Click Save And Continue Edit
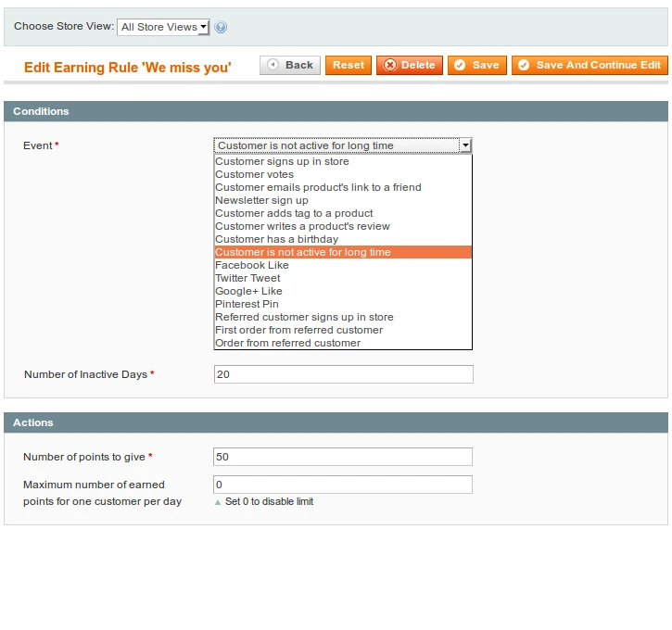 pyautogui.click(x=590, y=65)
